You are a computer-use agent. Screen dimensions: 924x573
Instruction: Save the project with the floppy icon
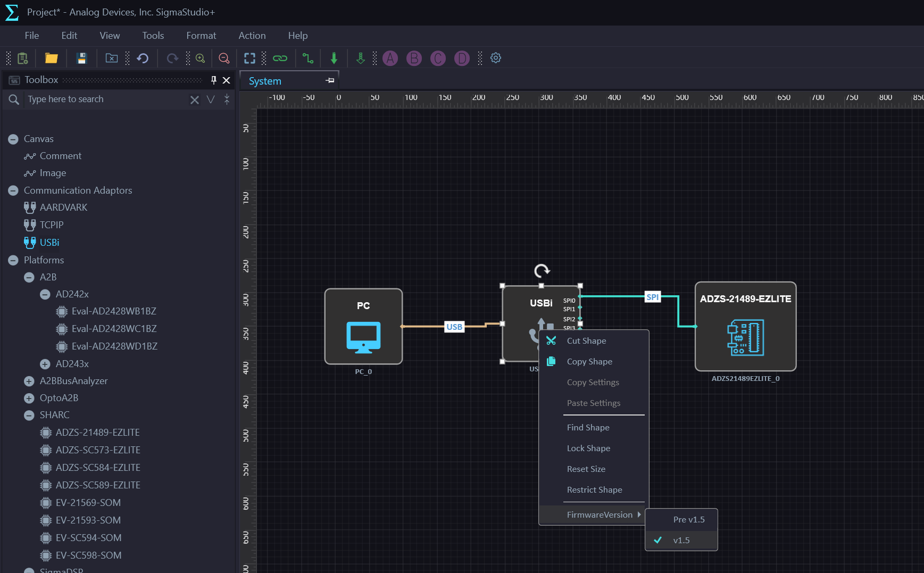81,58
